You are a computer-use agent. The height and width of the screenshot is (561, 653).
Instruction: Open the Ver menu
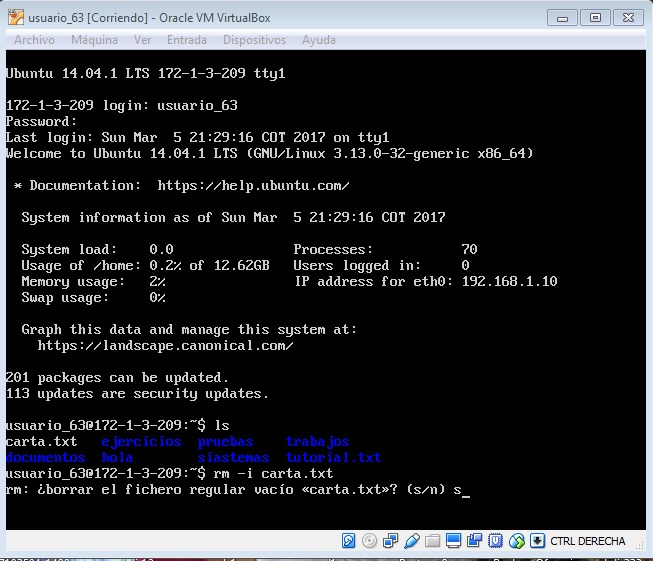click(142, 40)
